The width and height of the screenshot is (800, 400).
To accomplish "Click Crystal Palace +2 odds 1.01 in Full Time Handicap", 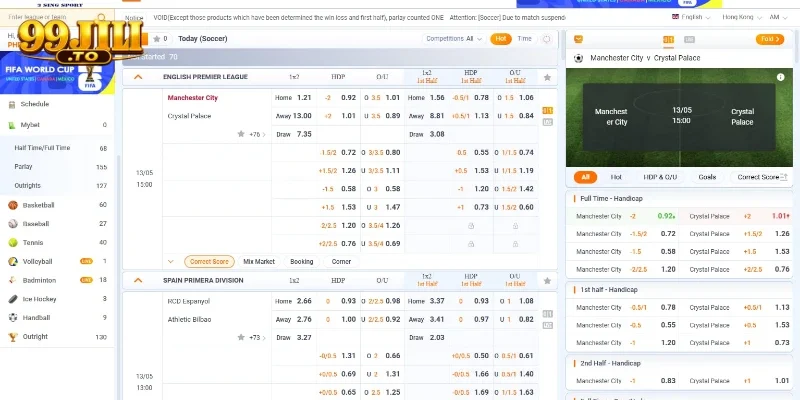I will 781,216.
